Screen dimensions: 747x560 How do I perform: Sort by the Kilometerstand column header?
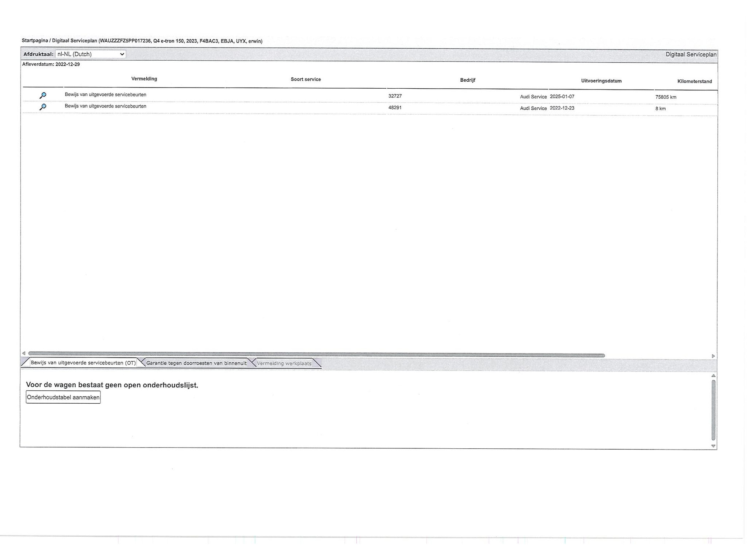point(694,82)
